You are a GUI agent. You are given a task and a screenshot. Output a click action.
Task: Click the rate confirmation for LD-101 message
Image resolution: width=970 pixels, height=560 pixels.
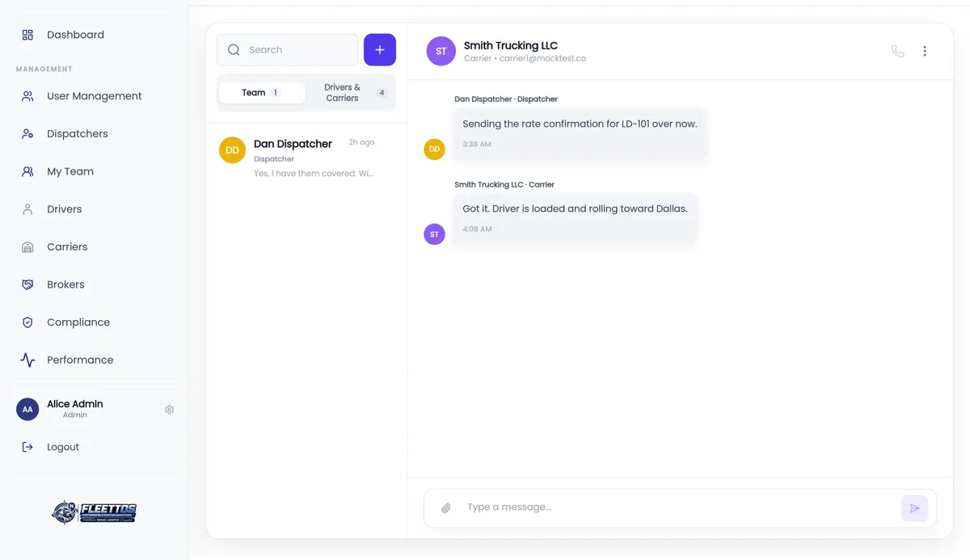pyautogui.click(x=580, y=133)
